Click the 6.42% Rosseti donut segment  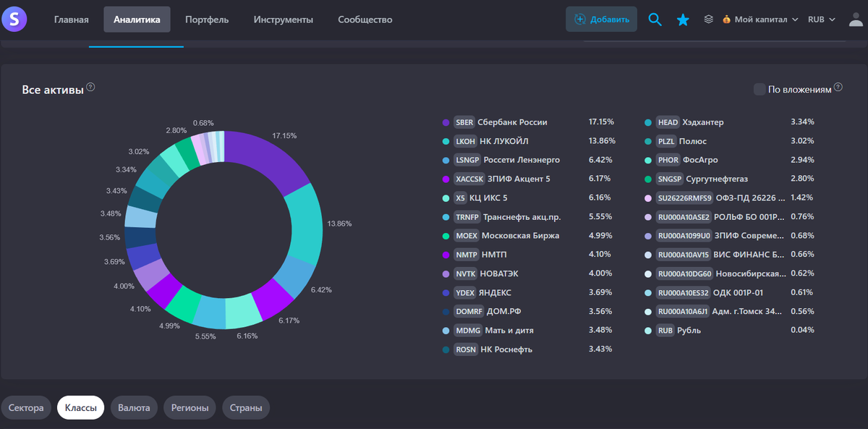[293, 276]
